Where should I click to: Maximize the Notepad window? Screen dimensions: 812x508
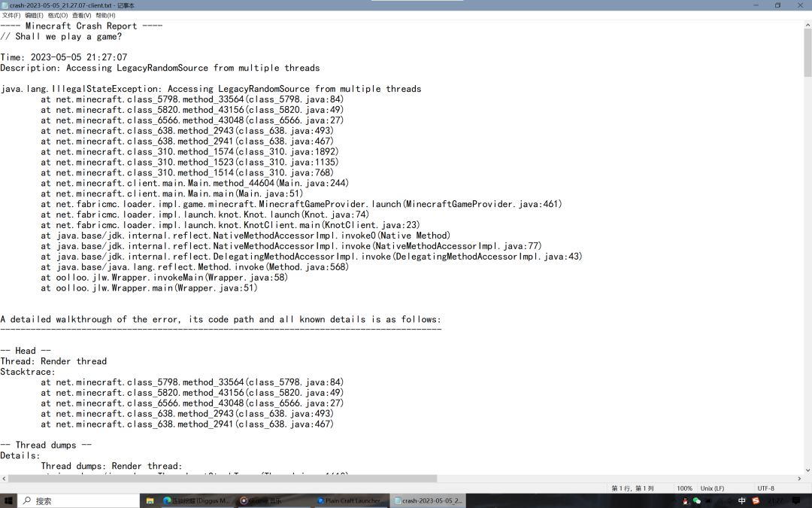(x=778, y=5)
